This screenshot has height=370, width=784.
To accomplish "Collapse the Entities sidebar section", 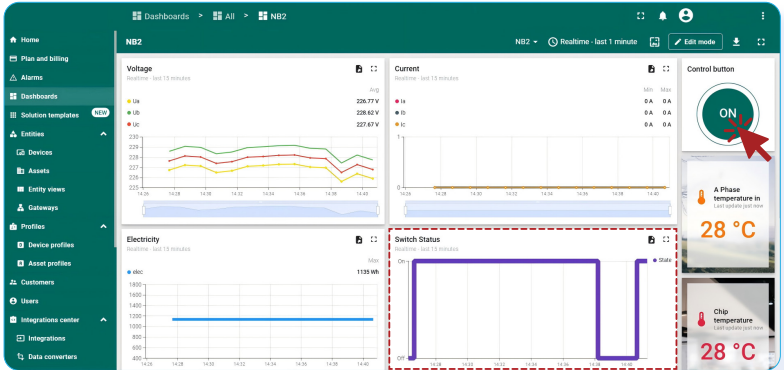I will (x=104, y=134).
